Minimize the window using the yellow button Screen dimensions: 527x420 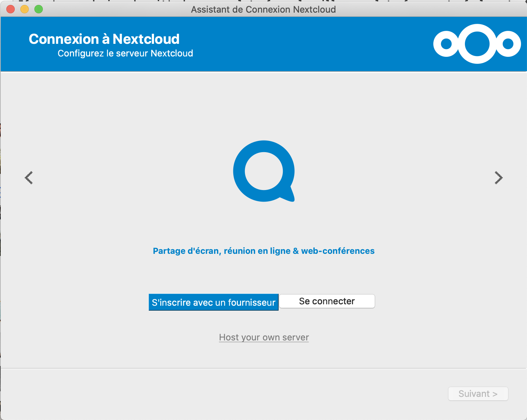tap(25, 9)
